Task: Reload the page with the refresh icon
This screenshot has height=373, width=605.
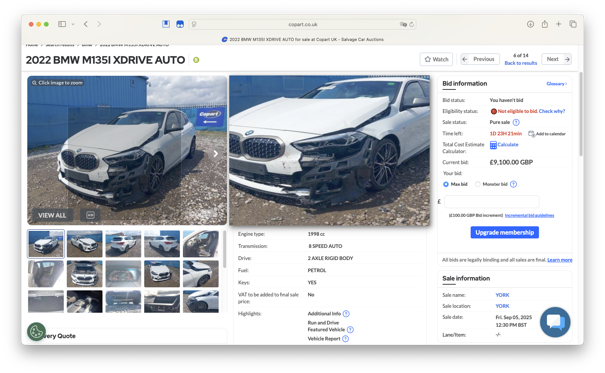Action: (412, 24)
